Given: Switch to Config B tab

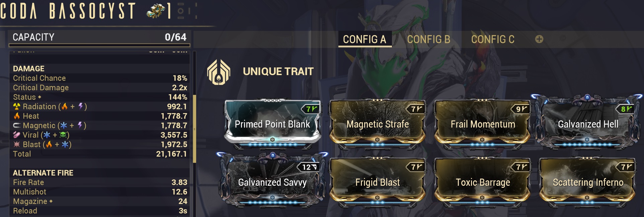Looking at the screenshot, I should point(428,39).
